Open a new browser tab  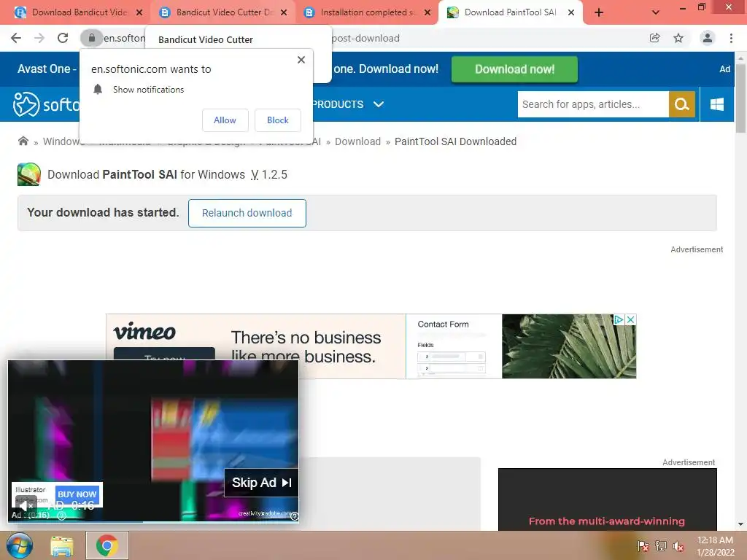599,13
